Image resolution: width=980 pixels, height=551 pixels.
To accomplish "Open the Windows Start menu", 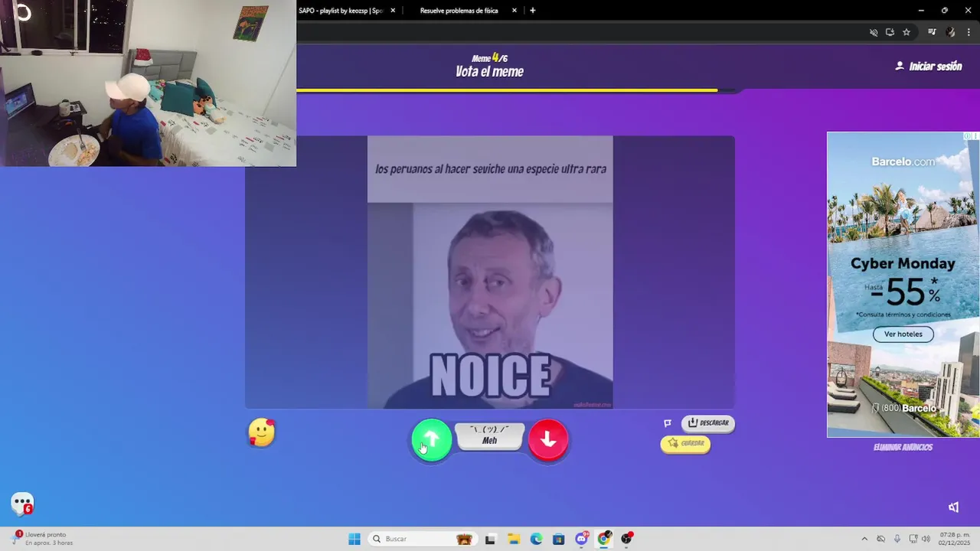I will tap(354, 539).
